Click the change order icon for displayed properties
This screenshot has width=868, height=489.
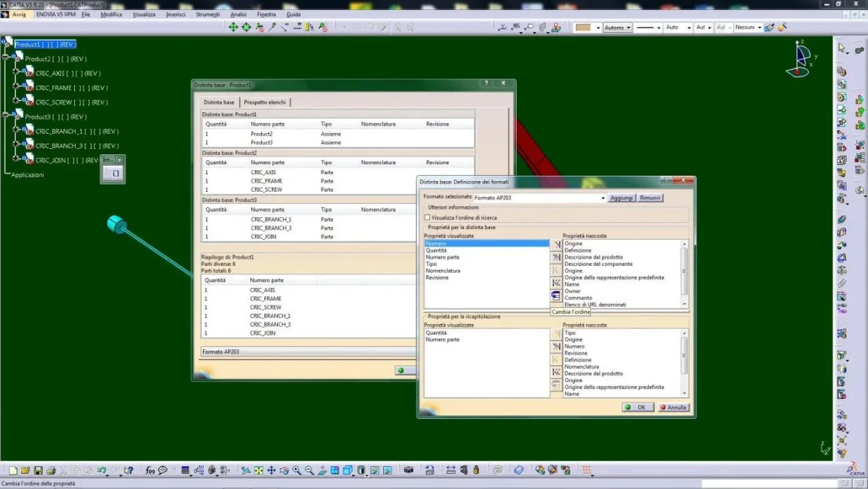[x=556, y=296]
